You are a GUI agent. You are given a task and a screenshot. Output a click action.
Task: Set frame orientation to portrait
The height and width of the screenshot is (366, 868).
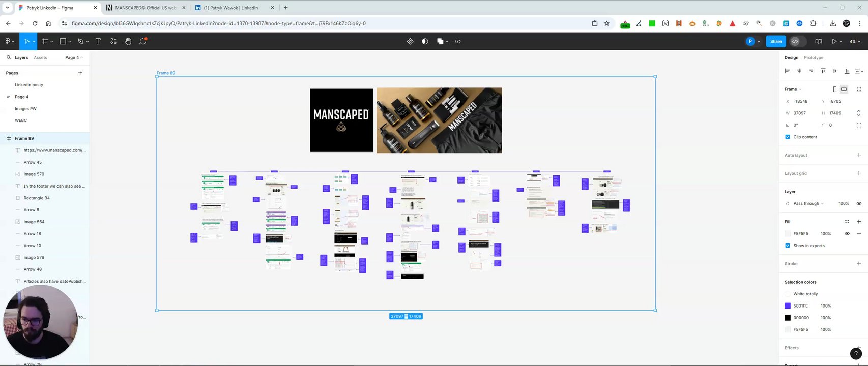pos(834,89)
